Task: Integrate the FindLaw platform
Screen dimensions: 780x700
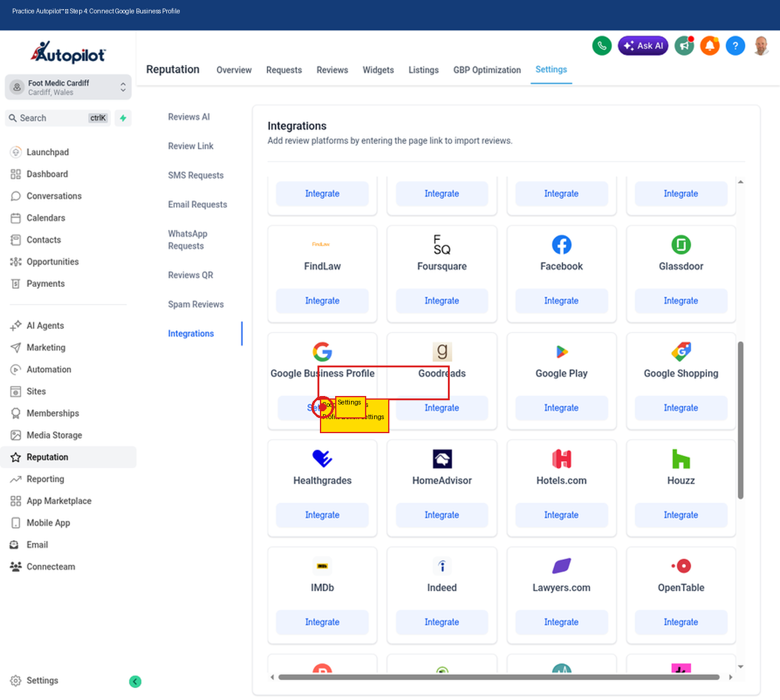Action: (322, 301)
